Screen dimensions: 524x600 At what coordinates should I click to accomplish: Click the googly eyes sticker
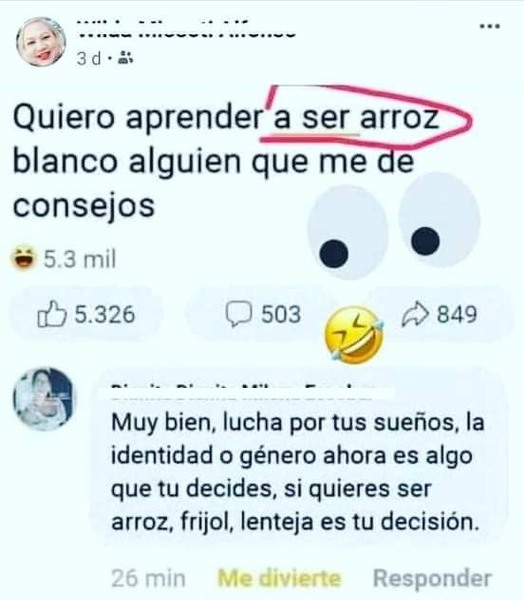click(x=394, y=226)
